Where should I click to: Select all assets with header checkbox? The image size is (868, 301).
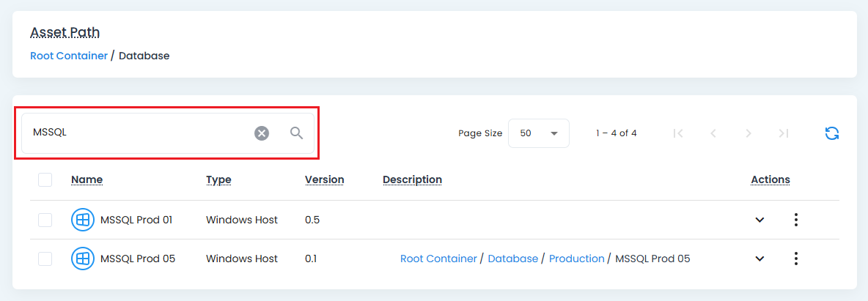click(45, 179)
